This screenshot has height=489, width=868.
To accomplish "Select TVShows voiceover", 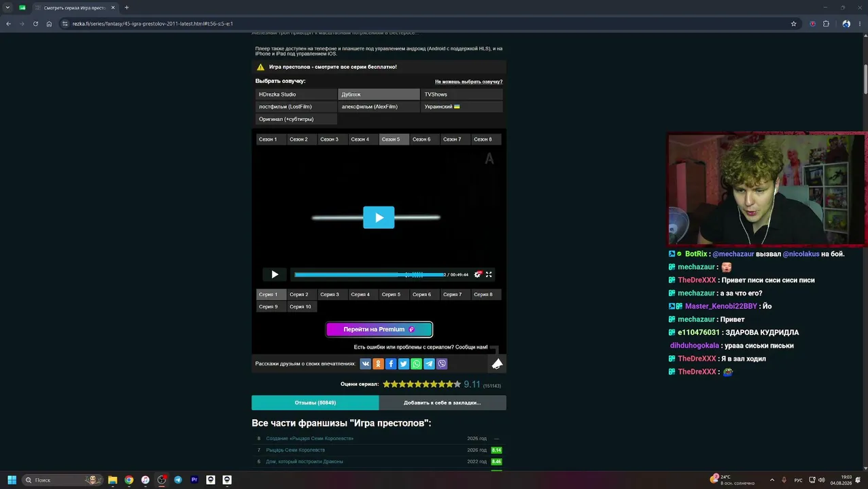I will 462,94.
